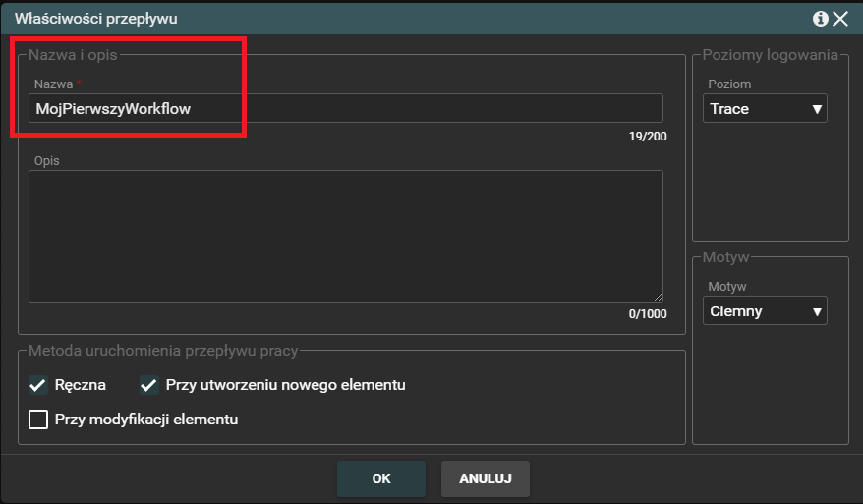Click the Poziomy logowania group heading
This screenshot has width=863, height=504.
click(770, 54)
